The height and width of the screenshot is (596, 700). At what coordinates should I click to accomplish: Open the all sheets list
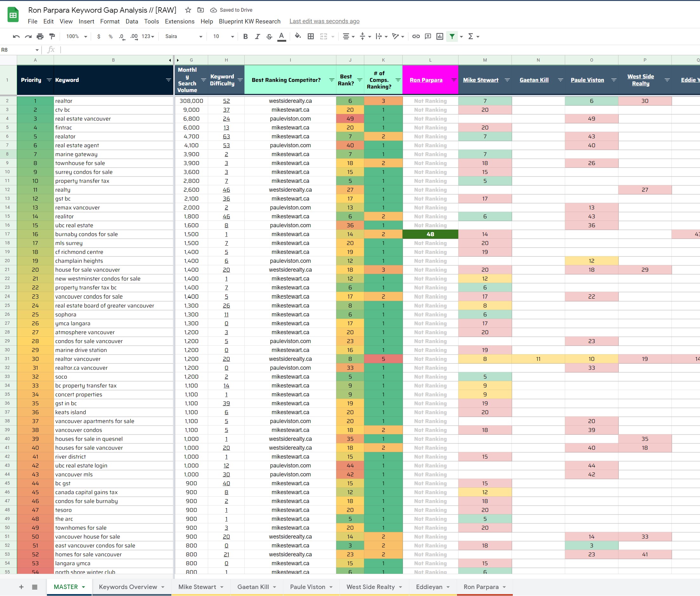point(35,587)
